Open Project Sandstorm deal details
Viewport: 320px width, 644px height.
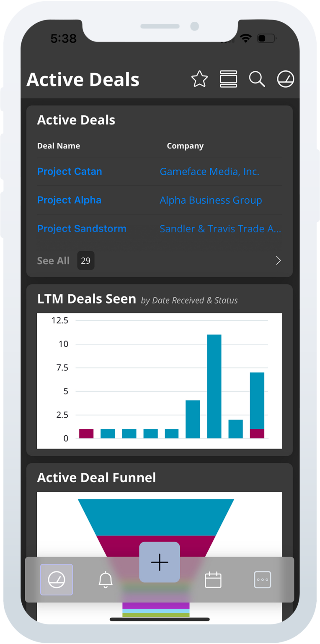coord(82,229)
